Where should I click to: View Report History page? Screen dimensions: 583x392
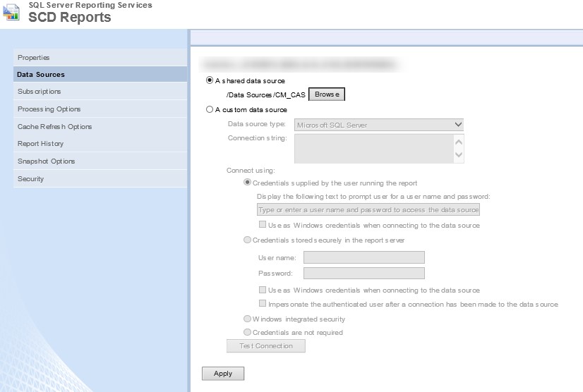click(100, 143)
